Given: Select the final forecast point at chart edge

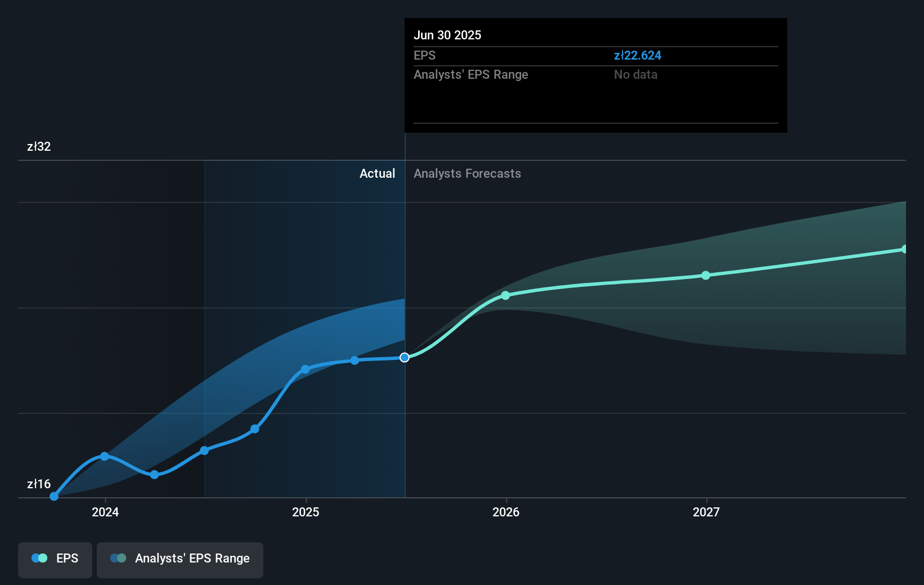Looking at the screenshot, I should pyautogui.click(x=904, y=248).
